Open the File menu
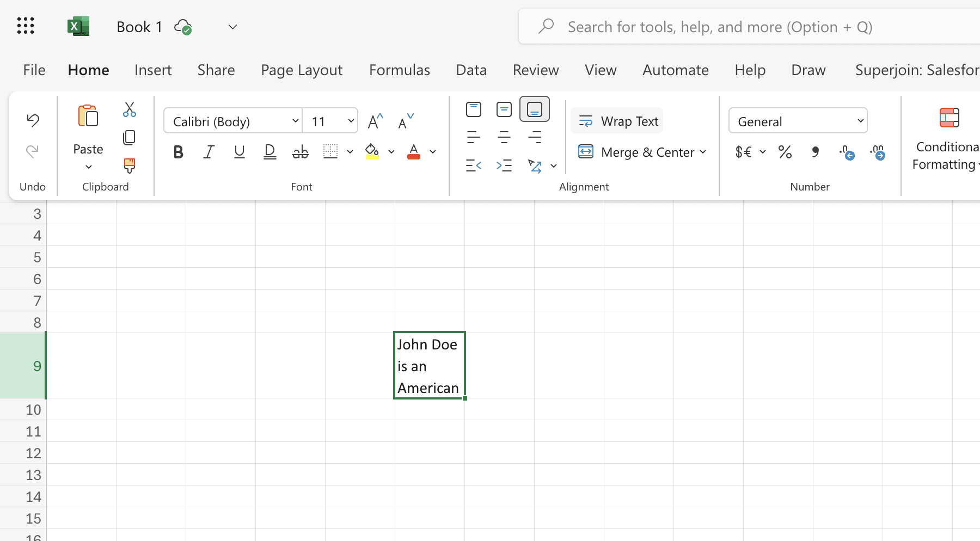The height and width of the screenshot is (541, 980). pos(34,70)
